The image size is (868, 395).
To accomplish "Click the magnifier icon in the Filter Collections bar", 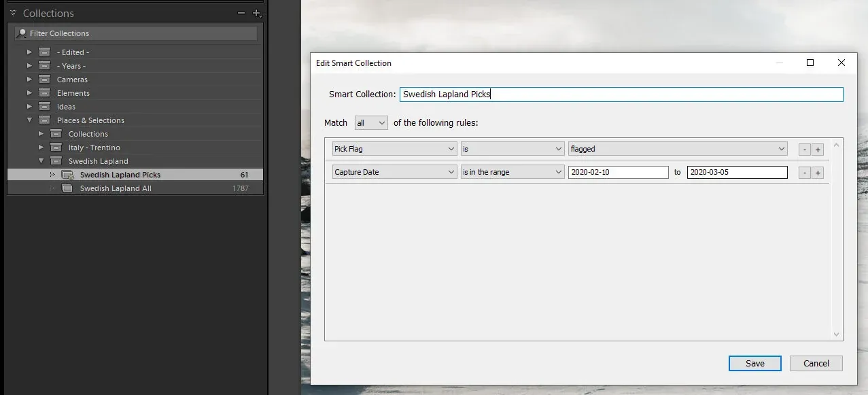I will point(22,33).
